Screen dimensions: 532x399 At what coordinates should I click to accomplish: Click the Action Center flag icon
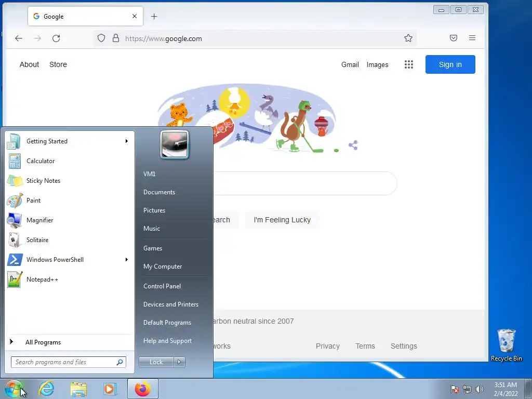point(454,389)
